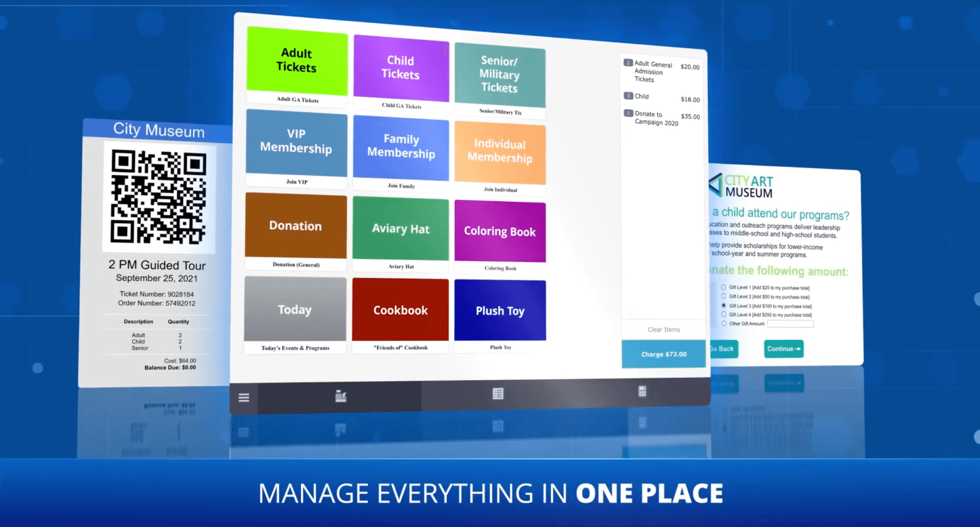Select the Child Tickets tile

coord(401,68)
